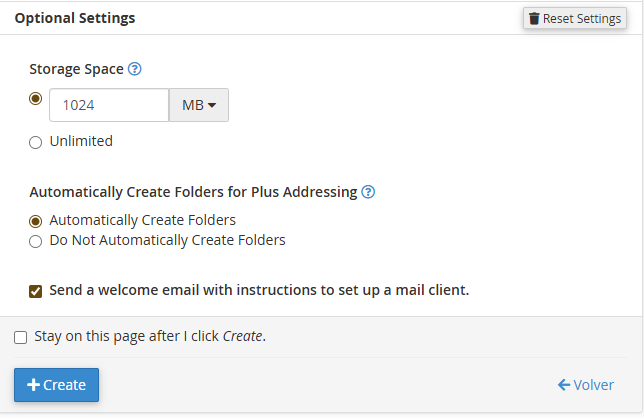Click the trash icon in Reset Settings
This screenshot has height=418, width=644.
coord(534,19)
